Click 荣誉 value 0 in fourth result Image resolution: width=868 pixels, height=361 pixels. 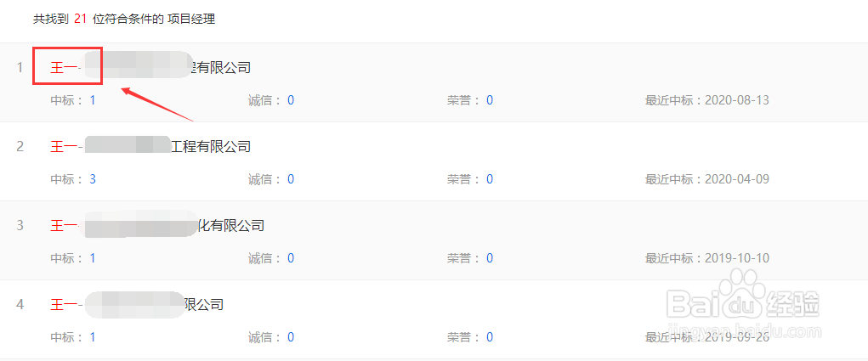coord(490,337)
